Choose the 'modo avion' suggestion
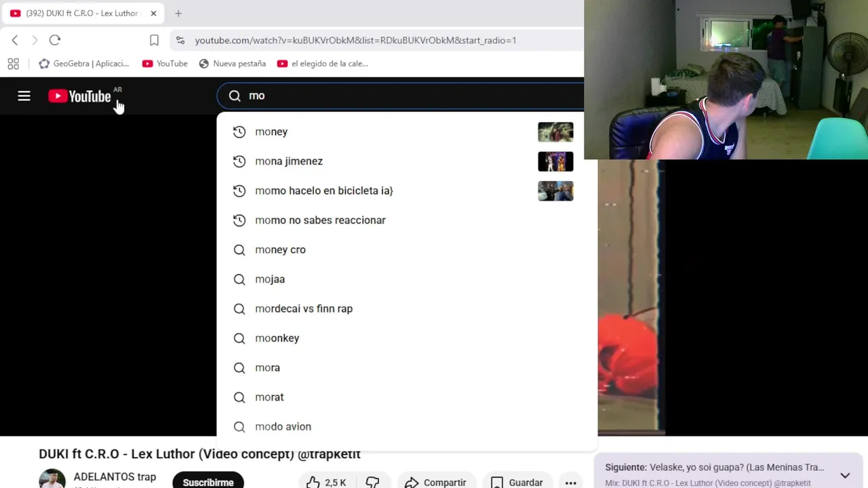Viewport: 868px width, 488px height. 407,426
